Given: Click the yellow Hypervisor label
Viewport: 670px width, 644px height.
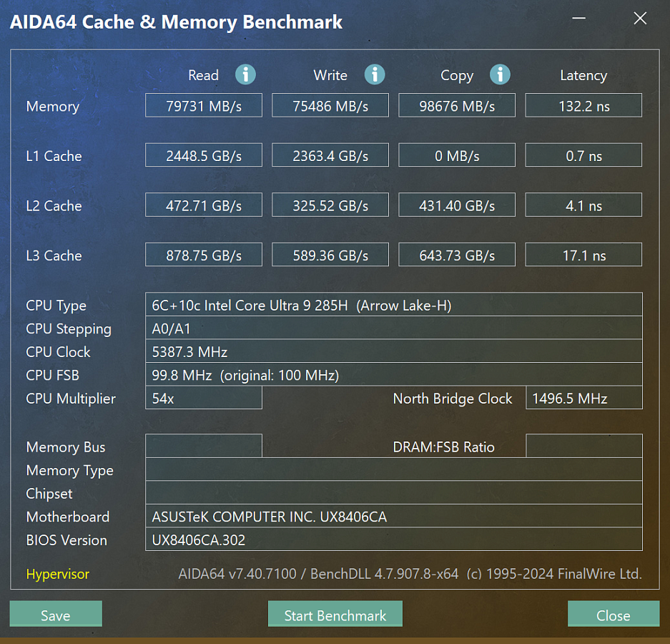Looking at the screenshot, I should 58,574.
